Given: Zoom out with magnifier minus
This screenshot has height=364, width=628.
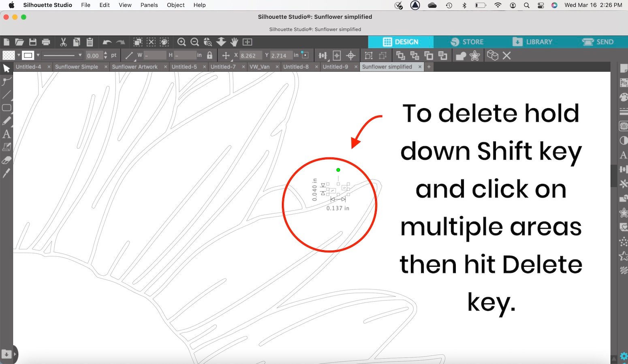Looking at the screenshot, I should [194, 42].
